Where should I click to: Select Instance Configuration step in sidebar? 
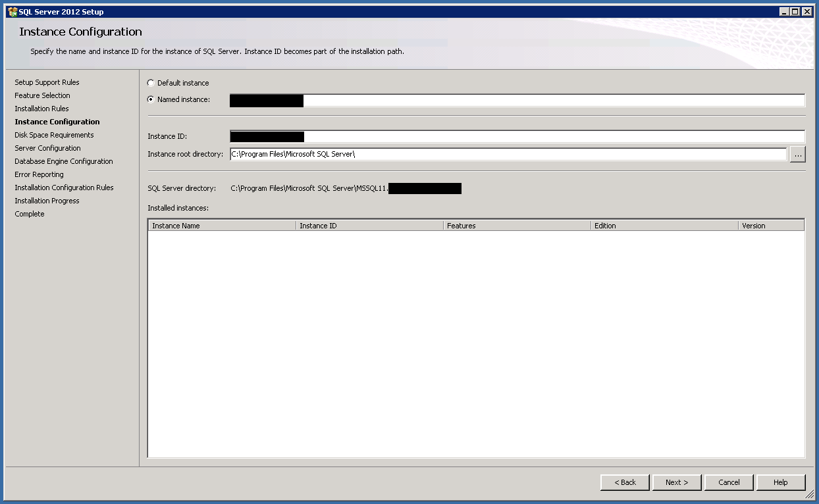[x=57, y=122]
